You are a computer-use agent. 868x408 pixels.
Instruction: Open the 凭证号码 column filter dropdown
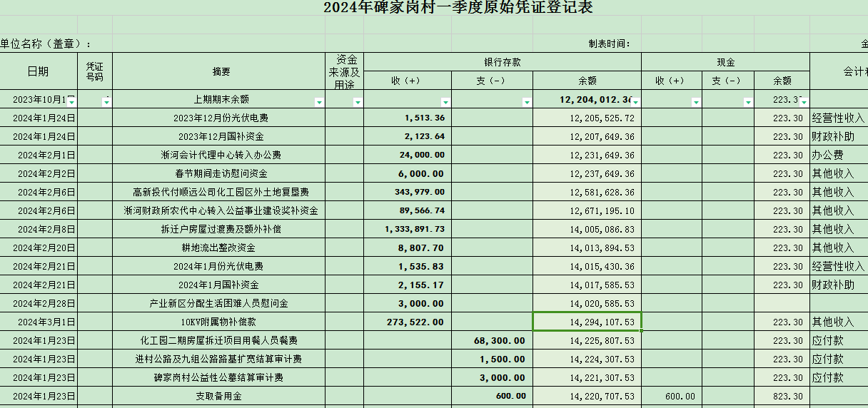106,102
